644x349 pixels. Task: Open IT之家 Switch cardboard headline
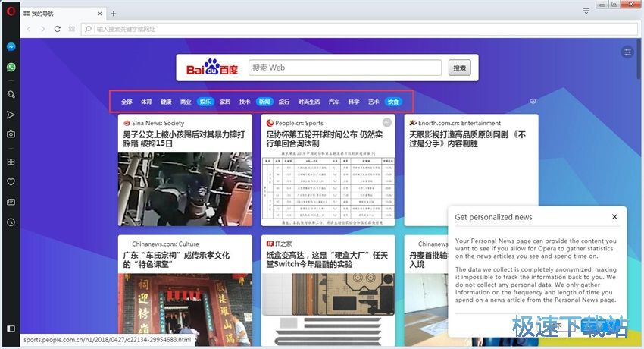(327, 259)
